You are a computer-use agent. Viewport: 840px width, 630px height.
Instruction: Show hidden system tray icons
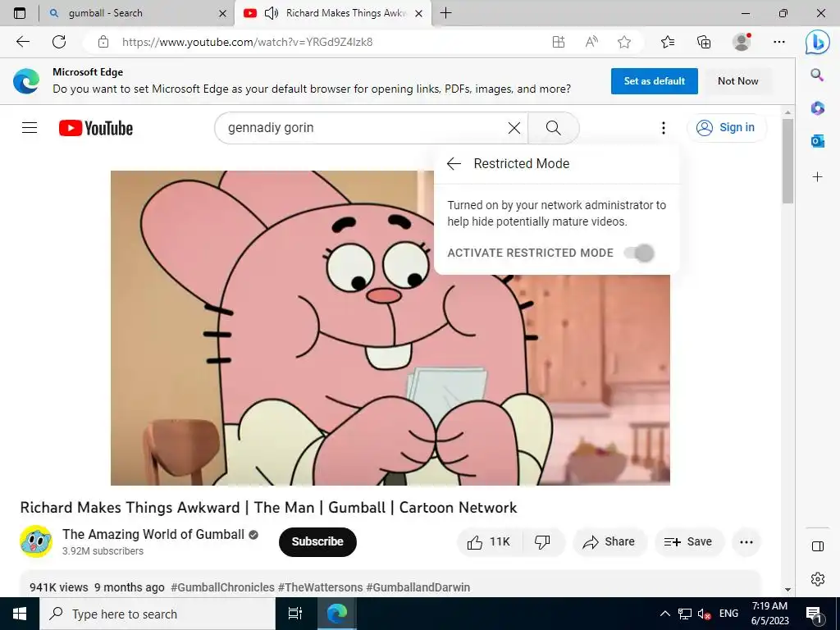coord(664,614)
